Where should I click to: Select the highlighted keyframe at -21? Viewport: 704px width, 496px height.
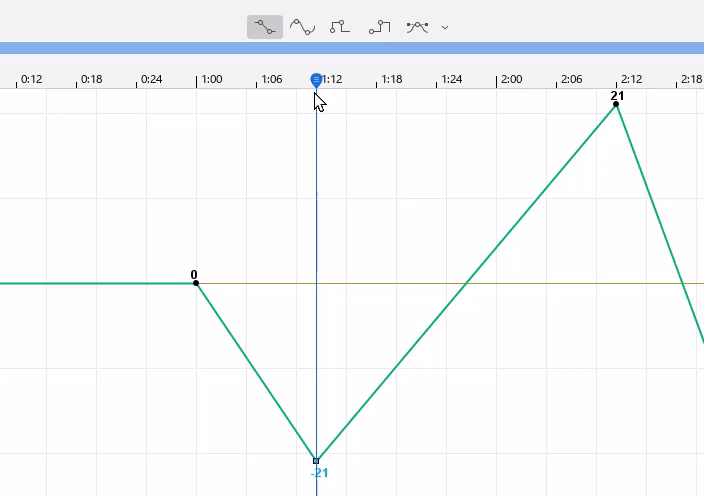pyautogui.click(x=316, y=461)
